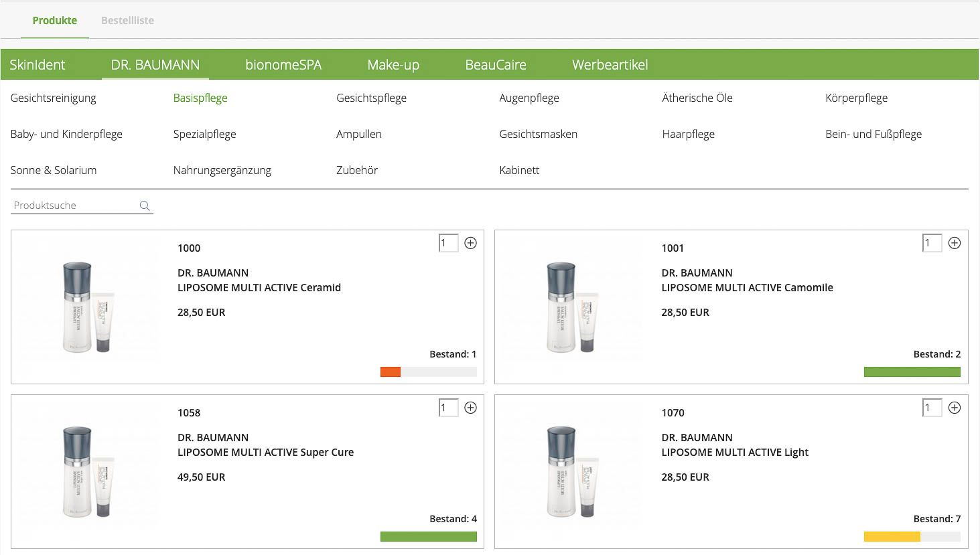Click the Camomile product image
The image size is (980, 555).
point(573,307)
